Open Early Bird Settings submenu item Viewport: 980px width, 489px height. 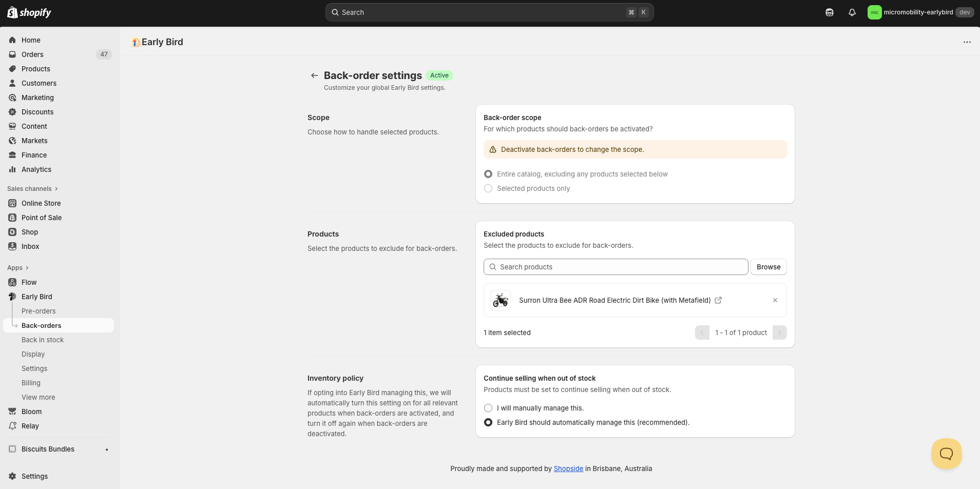(34, 368)
